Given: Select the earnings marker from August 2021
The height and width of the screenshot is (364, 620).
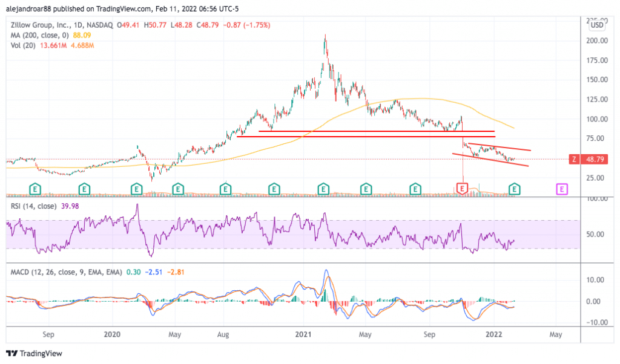Looking at the screenshot, I should [x=415, y=189].
